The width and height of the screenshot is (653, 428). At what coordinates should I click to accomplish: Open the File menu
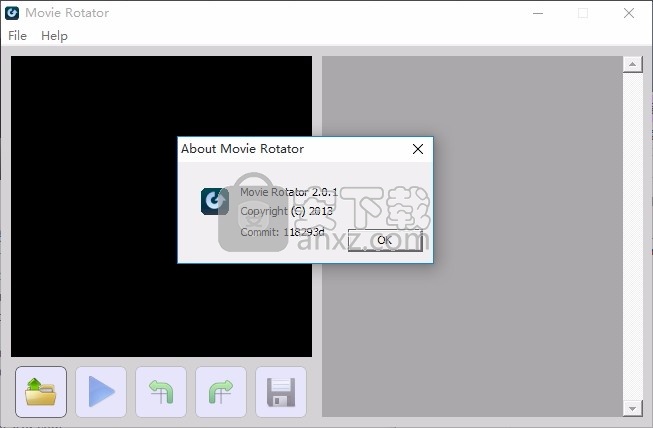coord(17,36)
